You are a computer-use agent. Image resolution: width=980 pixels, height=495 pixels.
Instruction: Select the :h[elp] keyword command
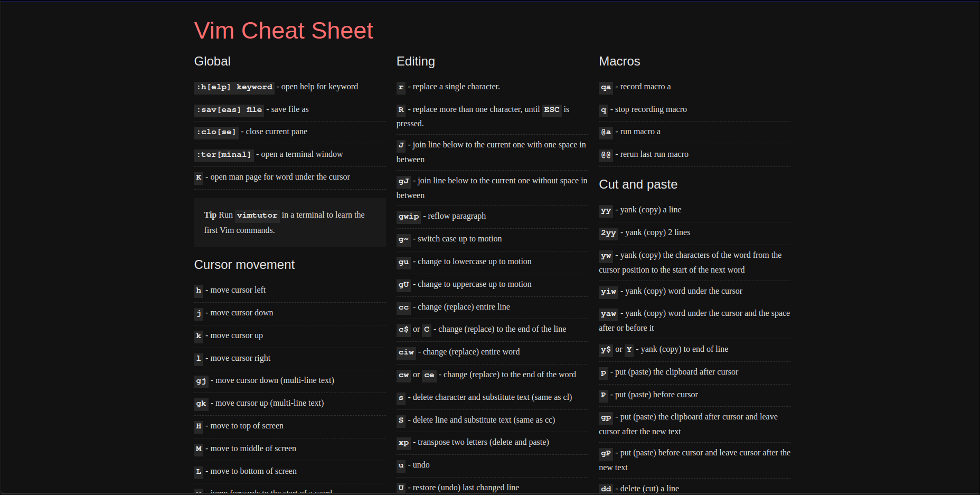[x=234, y=87]
